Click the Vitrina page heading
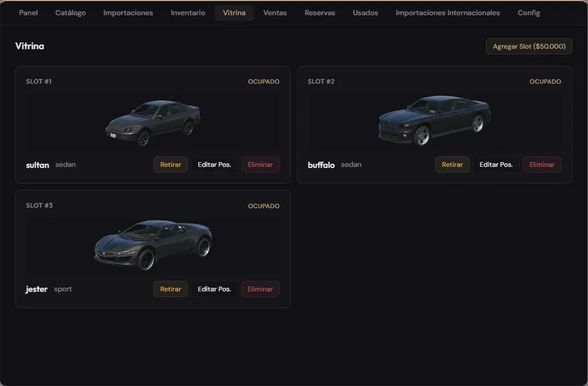The image size is (588, 386). click(x=29, y=46)
